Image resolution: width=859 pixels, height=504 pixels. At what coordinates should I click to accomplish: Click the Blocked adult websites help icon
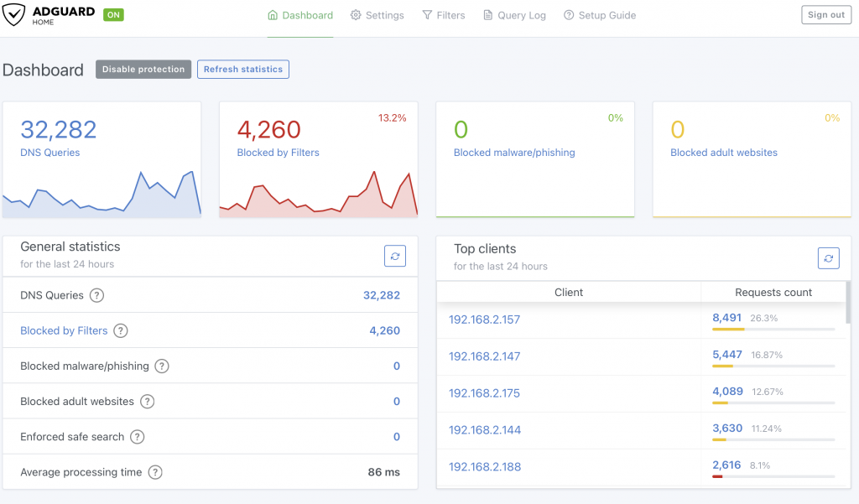[x=148, y=401]
